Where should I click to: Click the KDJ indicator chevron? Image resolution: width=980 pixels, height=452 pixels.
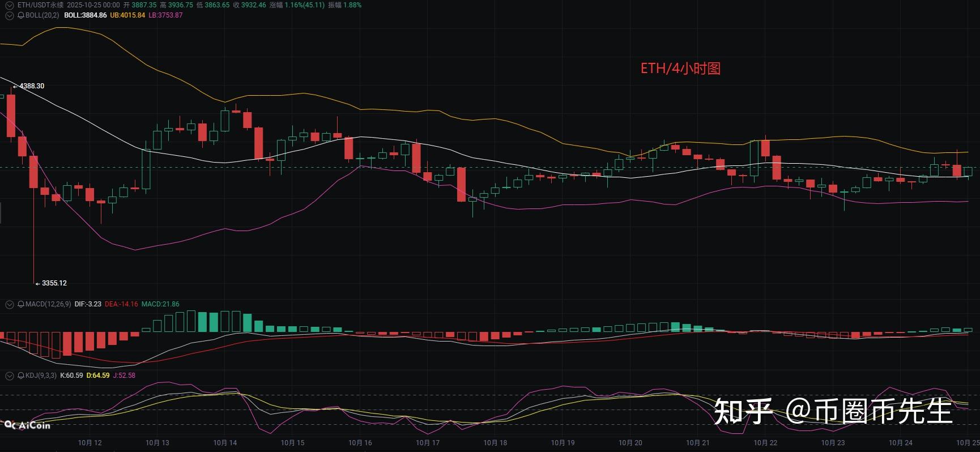coord(9,376)
